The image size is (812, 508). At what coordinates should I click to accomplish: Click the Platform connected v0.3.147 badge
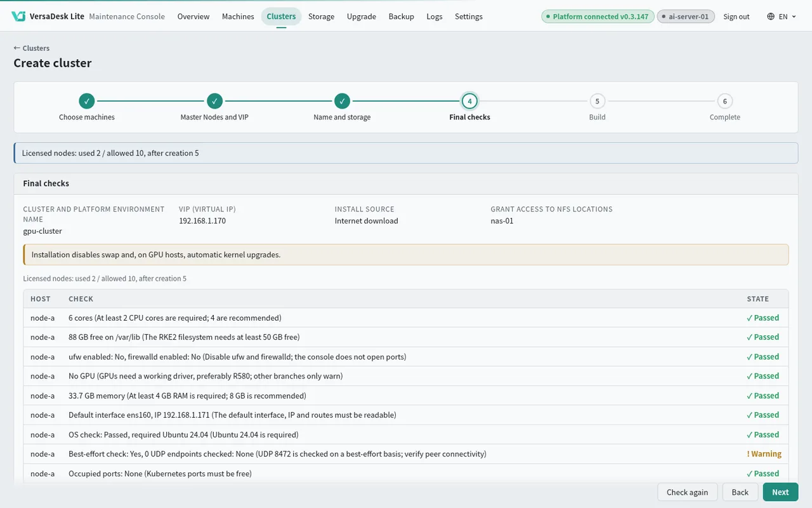pos(597,17)
